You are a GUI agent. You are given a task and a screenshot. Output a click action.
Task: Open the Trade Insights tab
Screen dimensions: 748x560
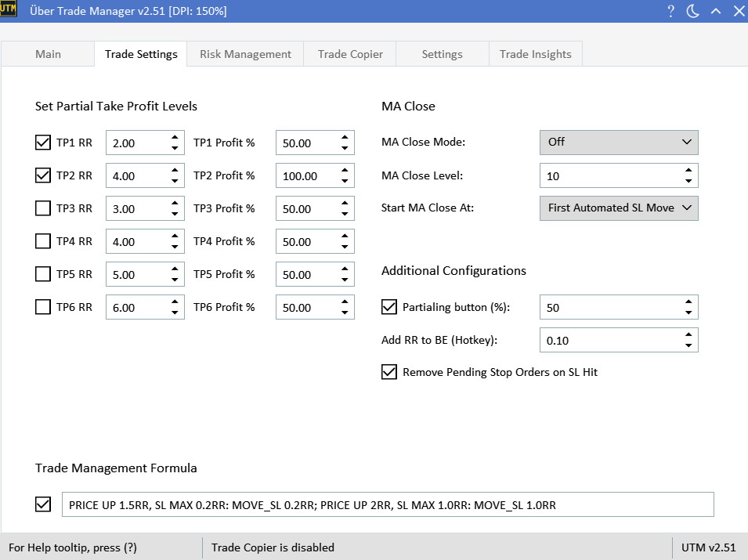click(x=535, y=54)
